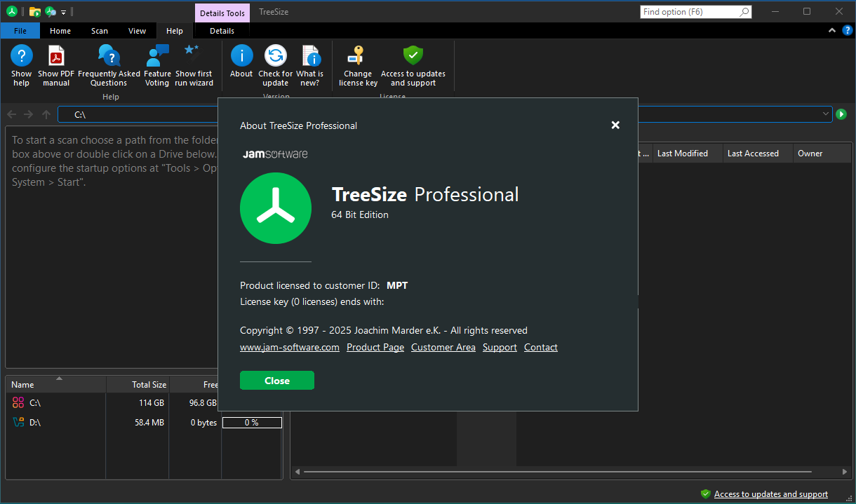This screenshot has height=504, width=856.
Task: Open Change license key
Action: point(358,66)
